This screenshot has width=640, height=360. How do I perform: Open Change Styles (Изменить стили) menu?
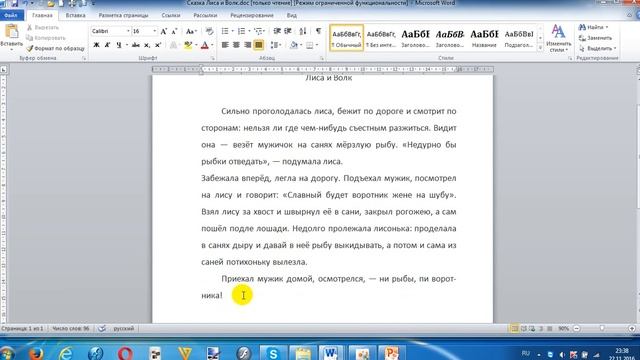pyautogui.click(x=558, y=38)
